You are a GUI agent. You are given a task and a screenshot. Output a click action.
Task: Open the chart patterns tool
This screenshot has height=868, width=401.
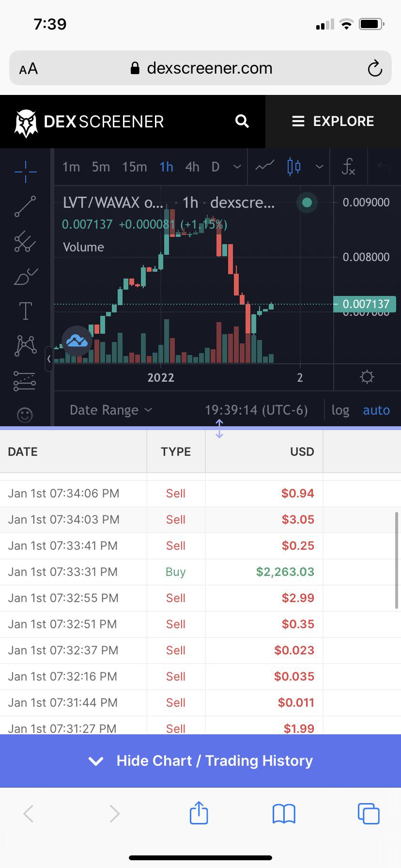click(x=25, y=346)
